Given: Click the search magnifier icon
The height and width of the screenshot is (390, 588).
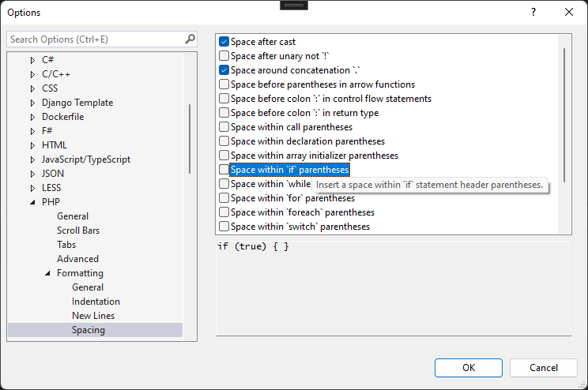Looking at the screenshot, I should coord(190,39).
